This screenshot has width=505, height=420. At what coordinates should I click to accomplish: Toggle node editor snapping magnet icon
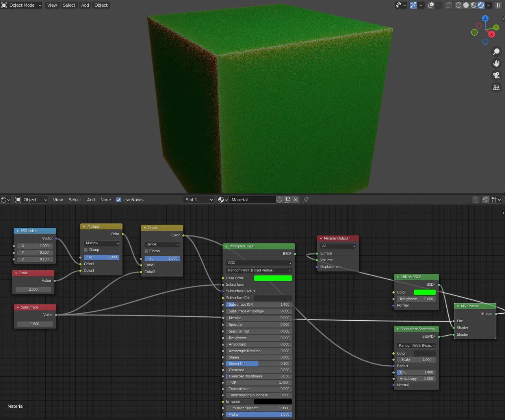[x=486, y=200]
